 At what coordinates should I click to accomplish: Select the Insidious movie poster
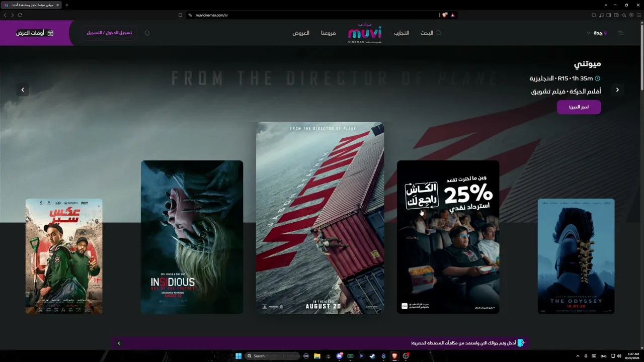(192, 237)
